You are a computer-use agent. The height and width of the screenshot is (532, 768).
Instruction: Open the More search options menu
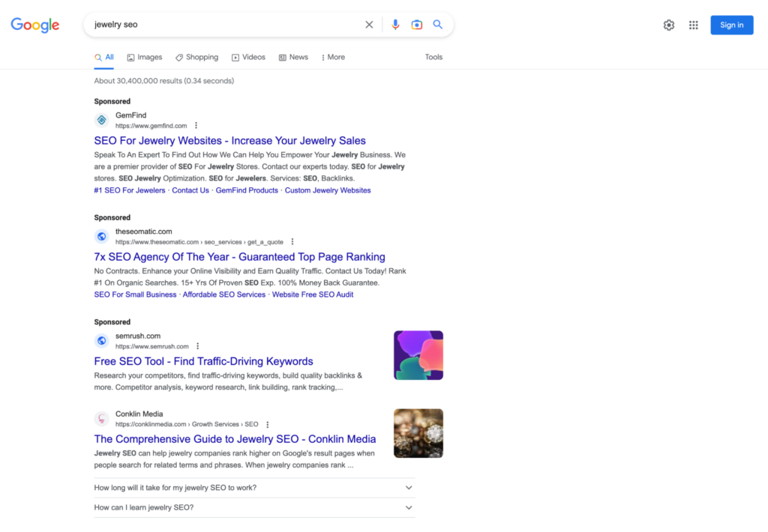[333, 57]
